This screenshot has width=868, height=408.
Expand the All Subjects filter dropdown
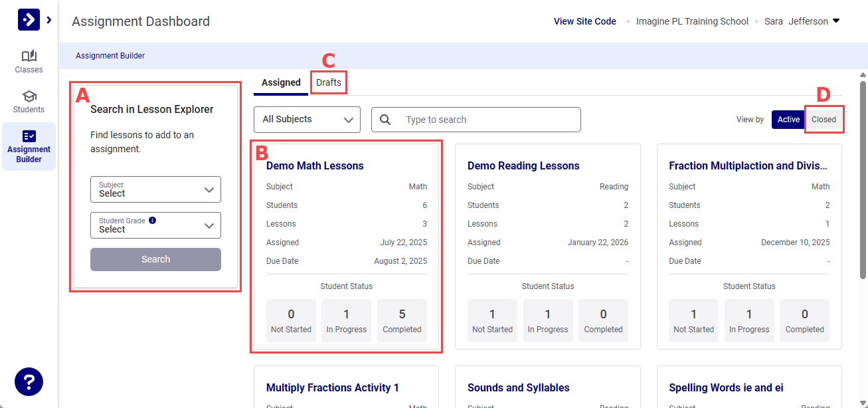pyautogui.click(x=307, y=120)
